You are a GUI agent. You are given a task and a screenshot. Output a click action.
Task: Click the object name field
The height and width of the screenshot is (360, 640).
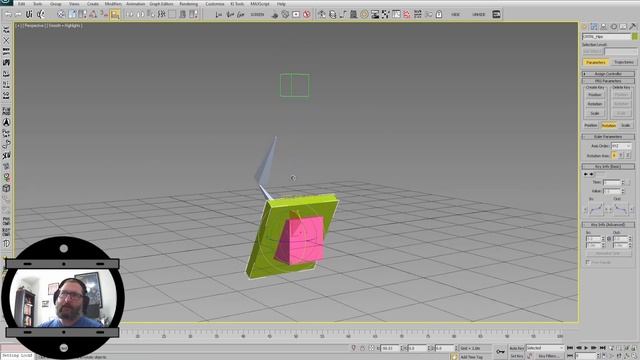click(607, 37)
